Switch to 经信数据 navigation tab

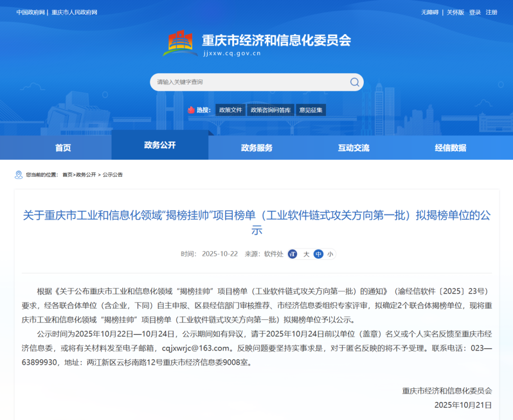(x=450, y=148)
